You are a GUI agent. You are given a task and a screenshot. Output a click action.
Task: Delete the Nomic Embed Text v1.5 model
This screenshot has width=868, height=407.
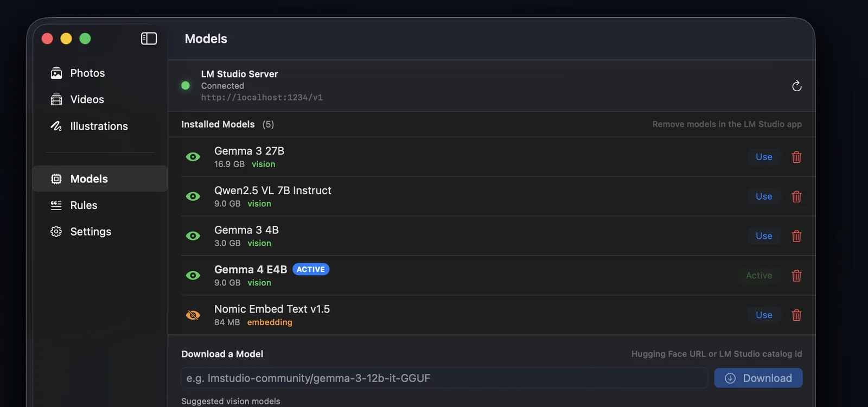796,315
